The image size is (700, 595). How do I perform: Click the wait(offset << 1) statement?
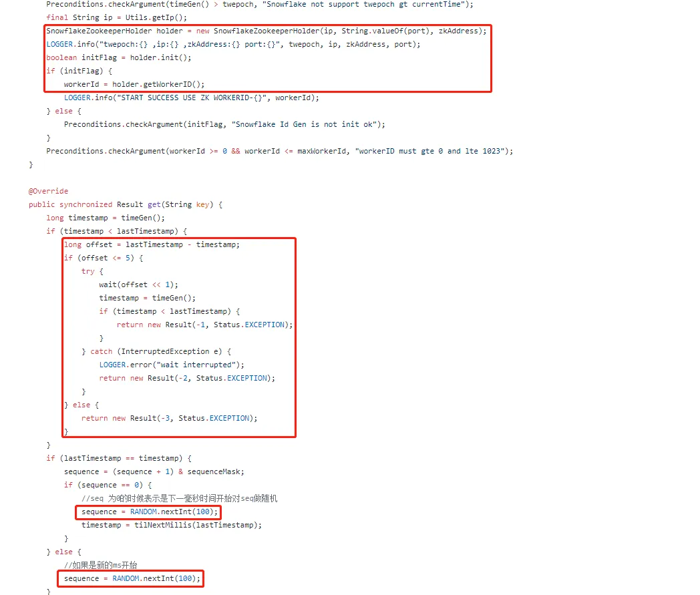(138, 284)
